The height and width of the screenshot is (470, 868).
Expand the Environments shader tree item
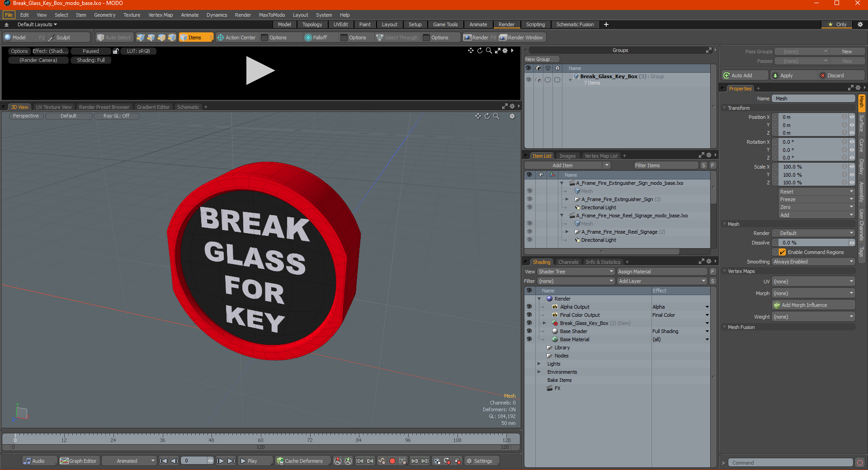539,372
